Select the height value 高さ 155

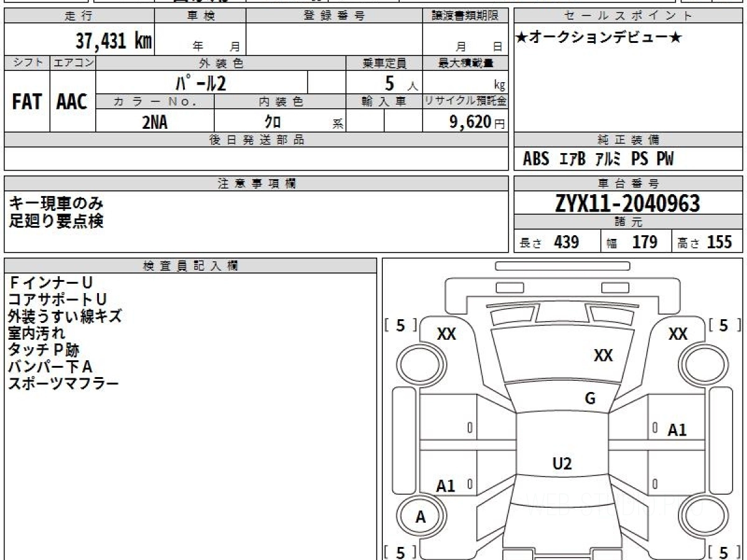point(705,242)
